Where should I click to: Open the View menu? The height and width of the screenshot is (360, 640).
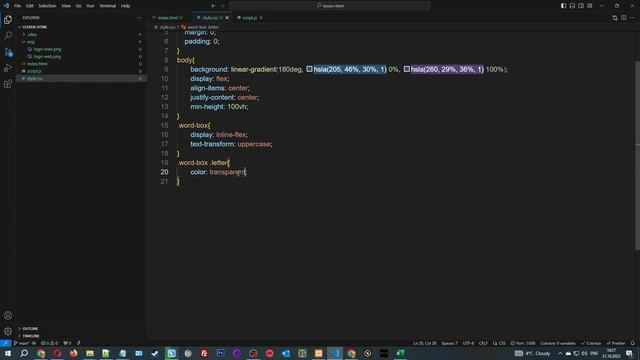coord(66,6)
